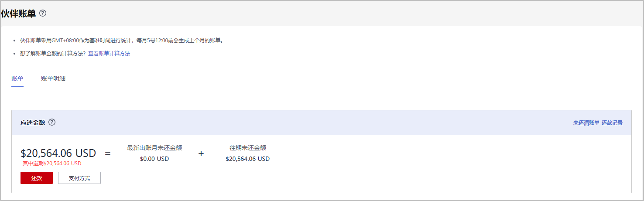Click the equals sign after the total amount

(x=108, y=153)
